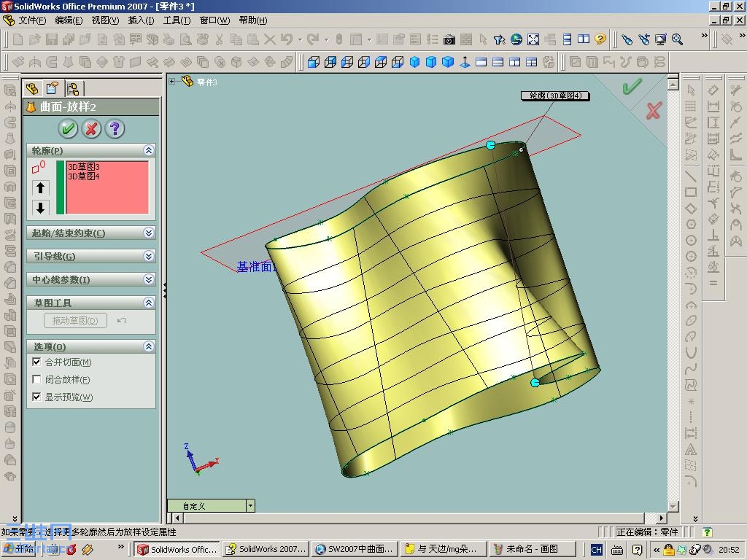Select the Line sketch tool
This screenshot has width=747, height=560.
point(691,176)
